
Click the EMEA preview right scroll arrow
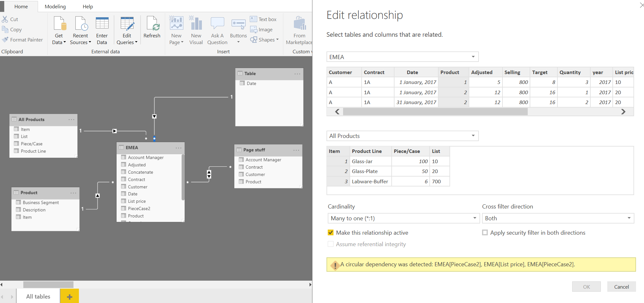click(x=623, y=111)
